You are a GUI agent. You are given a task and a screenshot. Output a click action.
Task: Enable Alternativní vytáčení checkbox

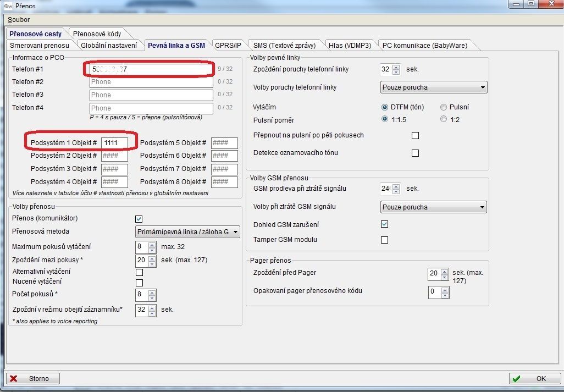coord(139,272)
